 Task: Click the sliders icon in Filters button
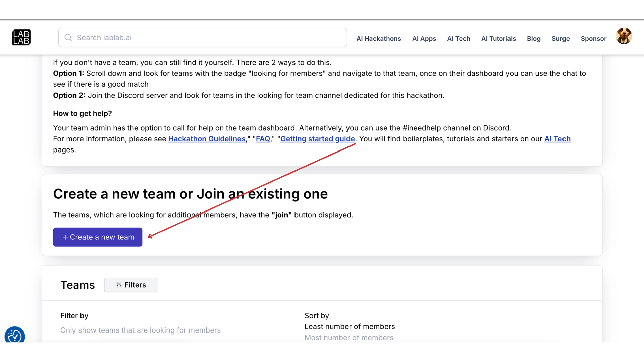119,285
